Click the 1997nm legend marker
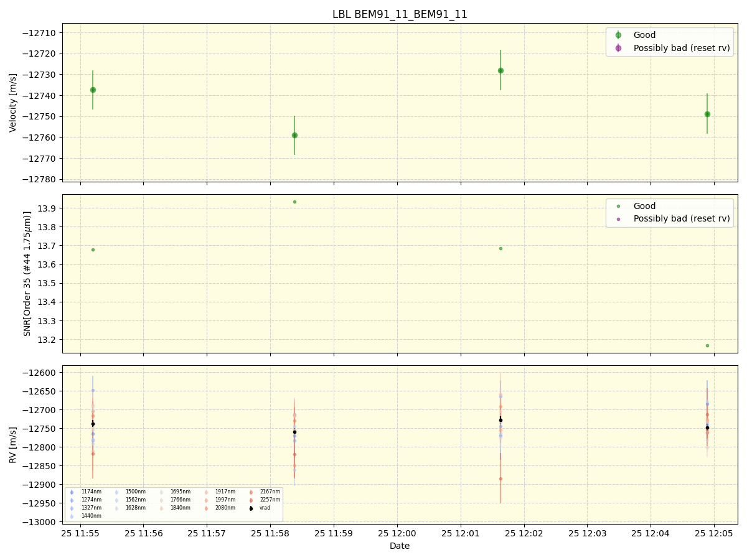This screenshot has width=747, height=560. (x=206, y=500)
